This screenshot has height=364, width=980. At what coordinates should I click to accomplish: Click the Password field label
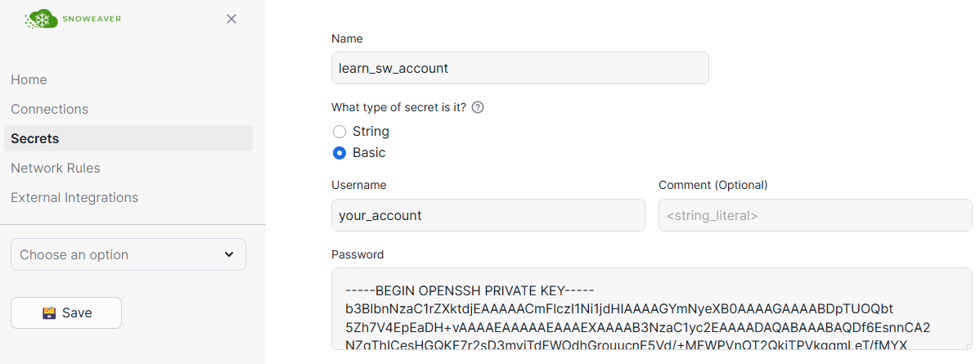(x=357, y=254)
